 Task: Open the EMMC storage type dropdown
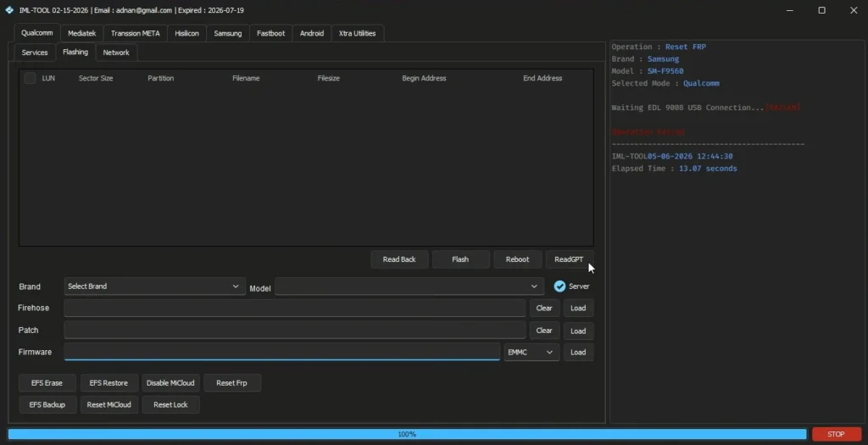tap(531, 352)
